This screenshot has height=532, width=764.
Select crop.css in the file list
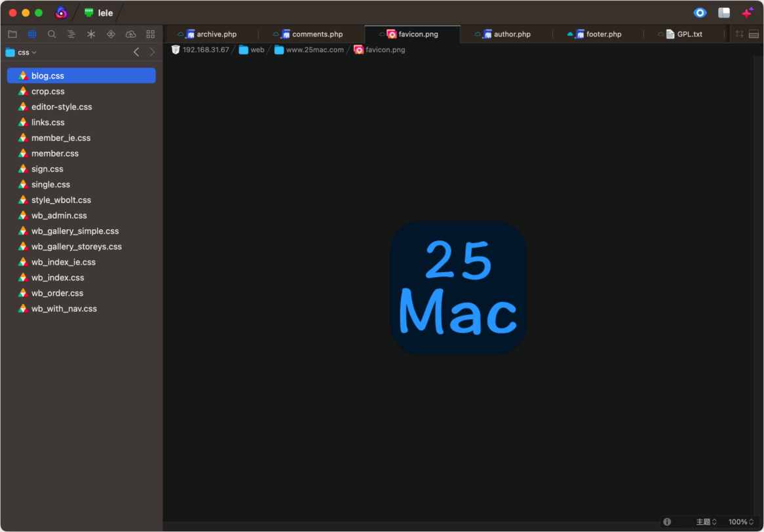[x=81, y=91]
